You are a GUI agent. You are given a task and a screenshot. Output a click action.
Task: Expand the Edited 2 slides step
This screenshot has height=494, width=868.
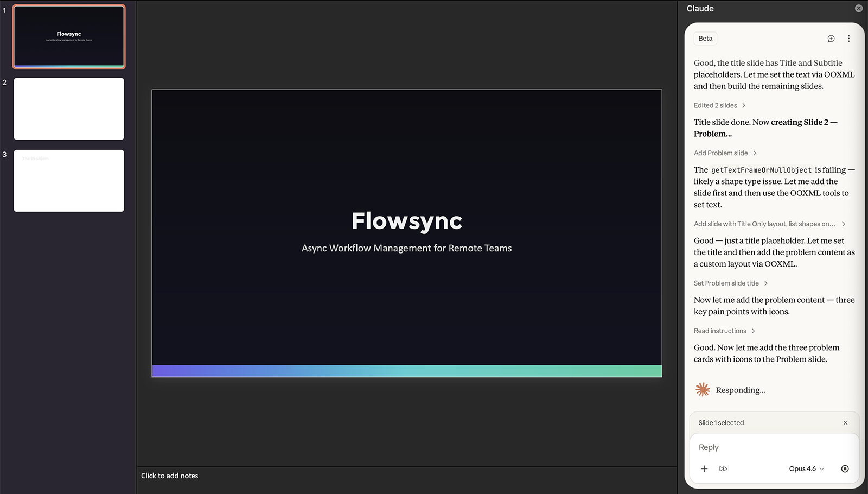719,105
